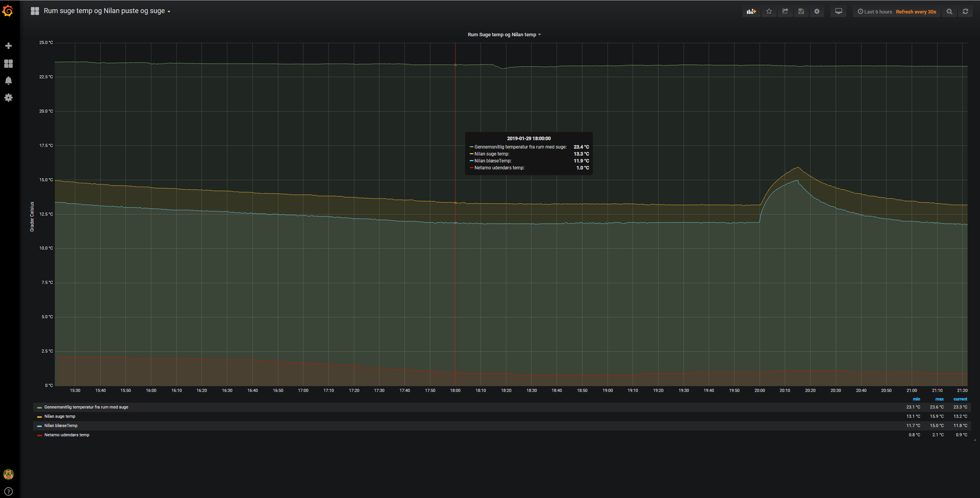Viewport: 980px width, 498px height.
Task: Open dashboard settings gear in top bar
Action: (x=817, y=12)
